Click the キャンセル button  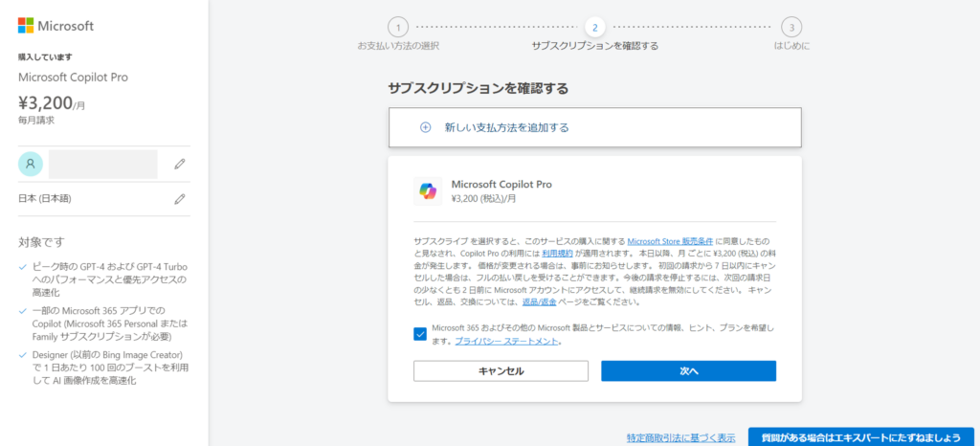[501, 371]
